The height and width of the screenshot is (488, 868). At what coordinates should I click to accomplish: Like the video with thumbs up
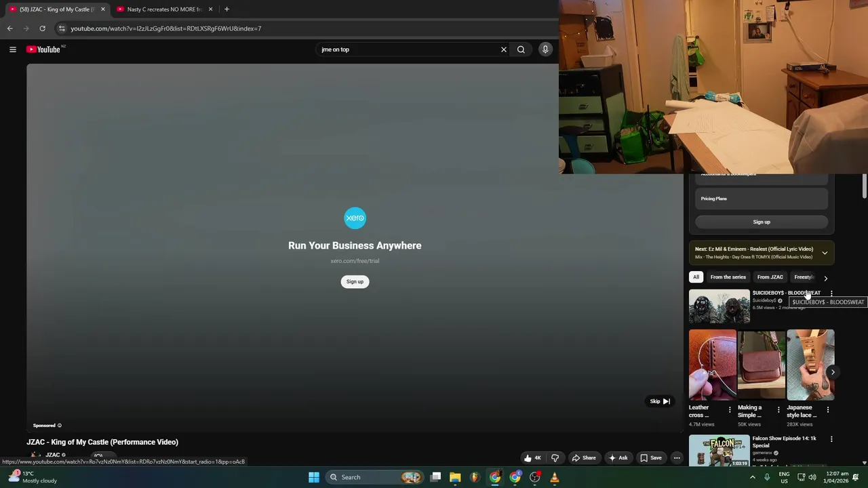point(532,458)
